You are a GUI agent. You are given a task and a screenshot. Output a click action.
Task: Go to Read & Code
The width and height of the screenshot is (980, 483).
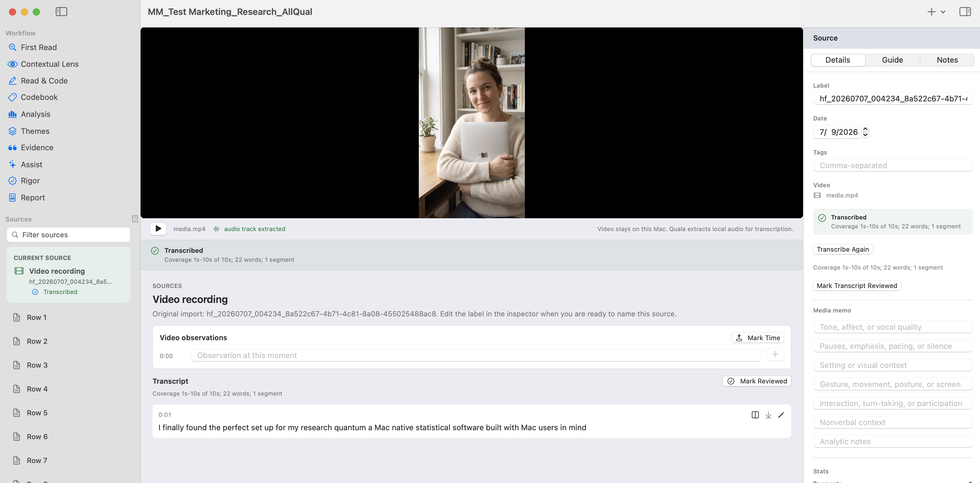[44, 81]
